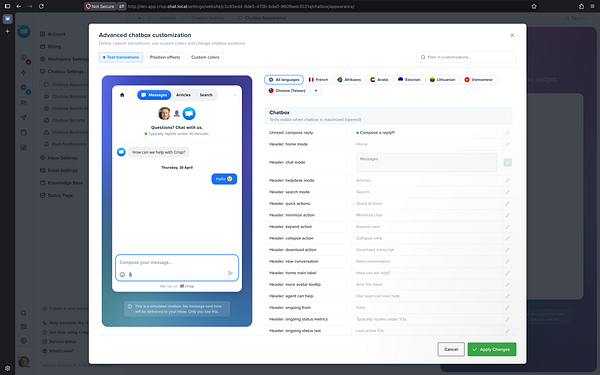Click the Cancel button
600x375 pixels.
(451, 349)
